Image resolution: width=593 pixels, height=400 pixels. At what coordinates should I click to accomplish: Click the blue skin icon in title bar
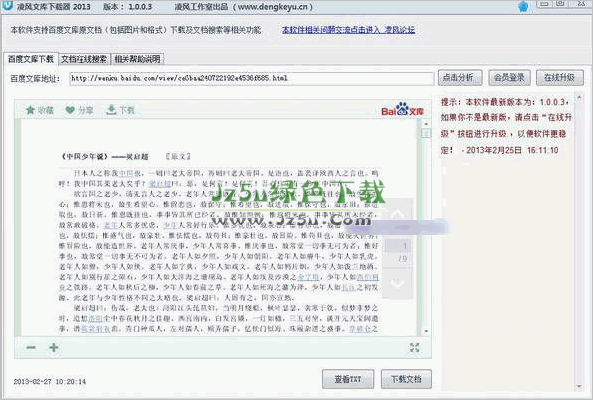click(x=523, y=6)
